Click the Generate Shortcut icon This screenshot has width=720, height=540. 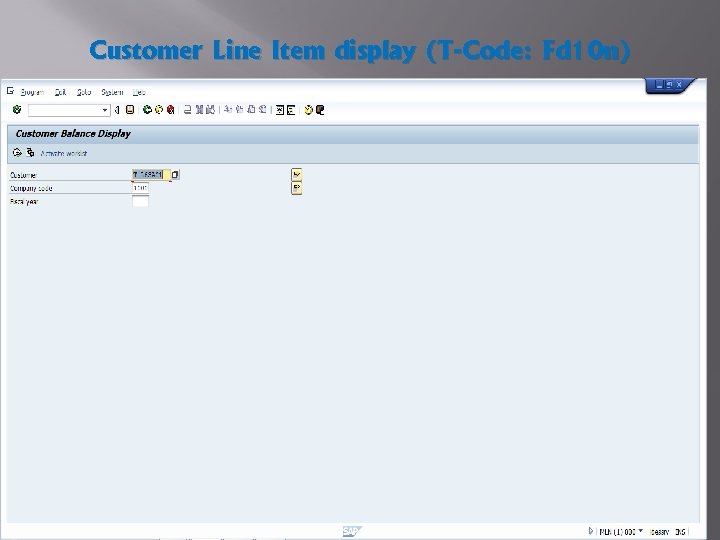coord(291,110)
